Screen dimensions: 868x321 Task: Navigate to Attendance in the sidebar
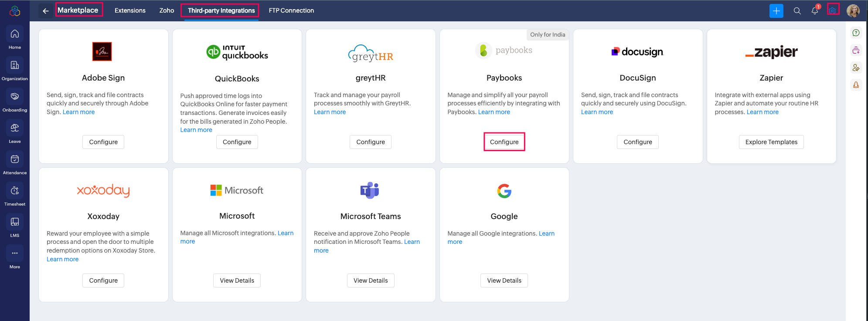15,164
